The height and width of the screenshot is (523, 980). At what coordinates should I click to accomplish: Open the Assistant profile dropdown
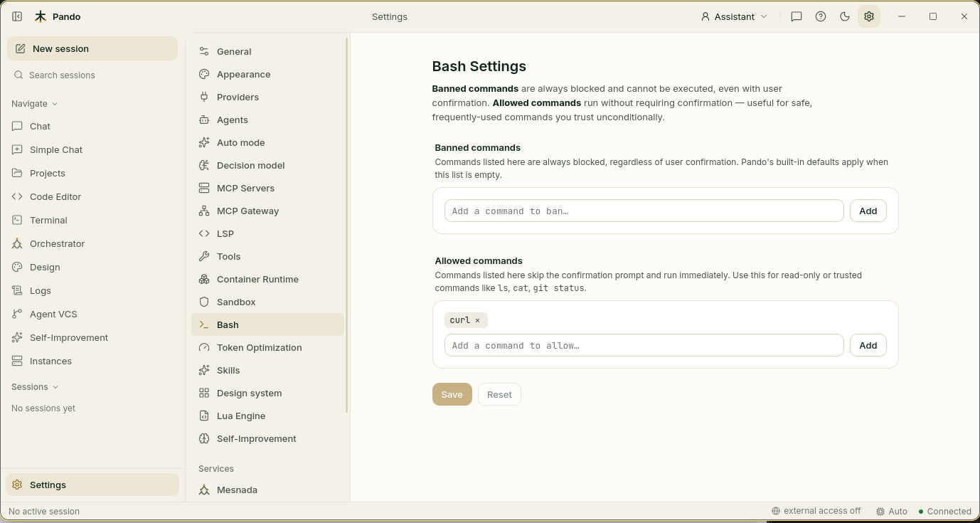click(x=734, y=16)
